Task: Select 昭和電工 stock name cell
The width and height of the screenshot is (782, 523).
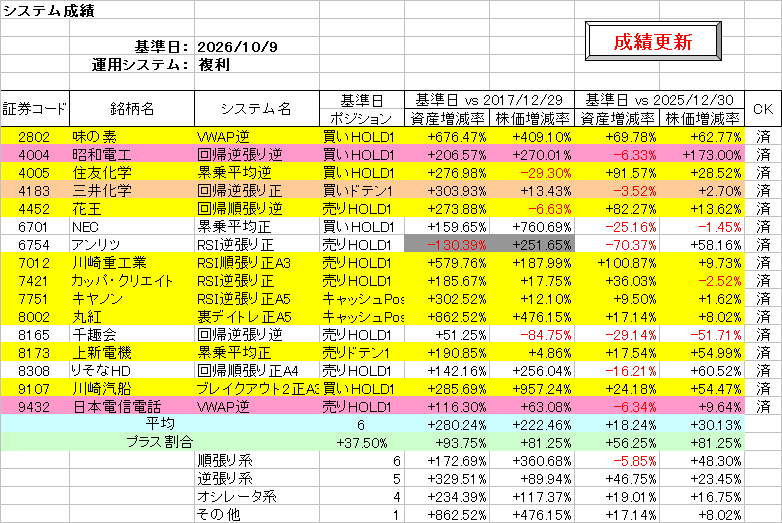Action: 132,155
